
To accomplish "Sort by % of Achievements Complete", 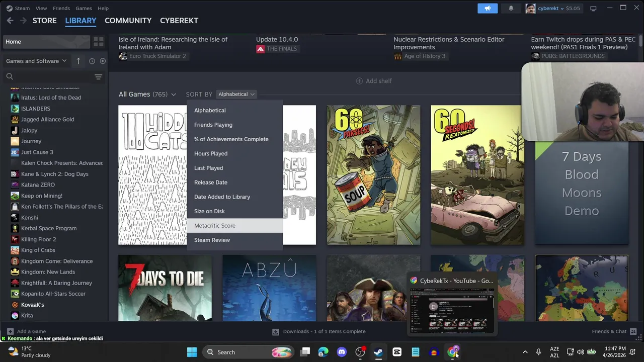I will tap(235, 139).
